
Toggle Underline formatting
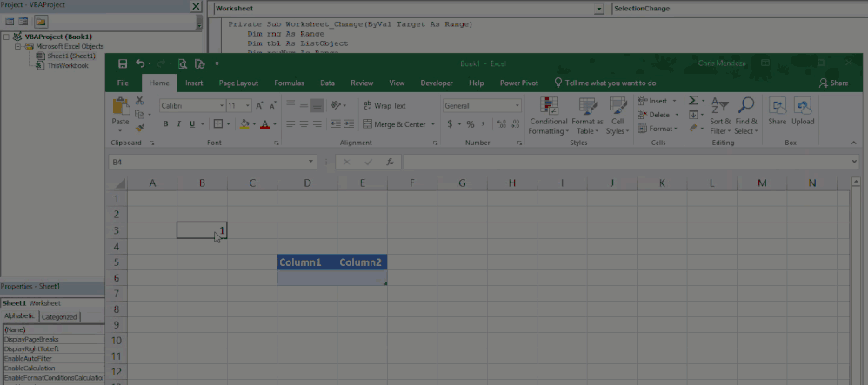[x=192, y=124]
